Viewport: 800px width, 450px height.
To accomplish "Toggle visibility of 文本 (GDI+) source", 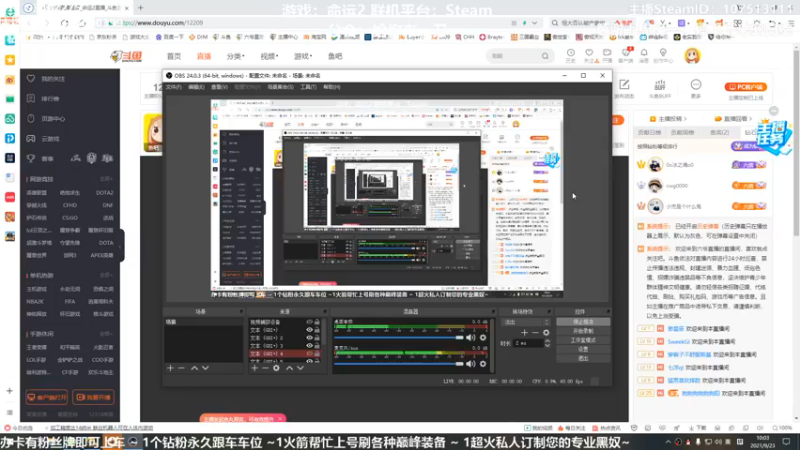I will pyautogui.click(x=309, y=330).
